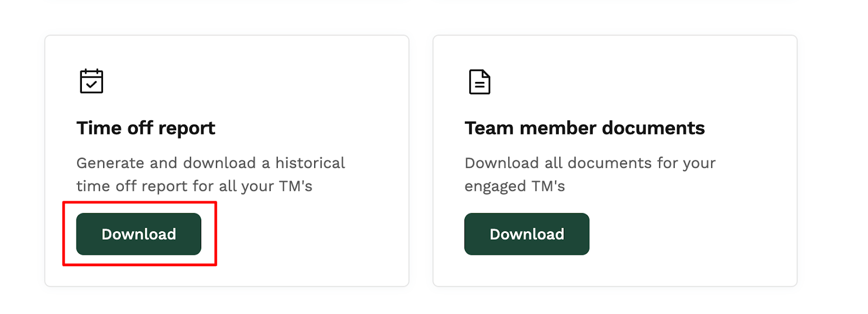Download the time off report

click(x=138, y=234)
